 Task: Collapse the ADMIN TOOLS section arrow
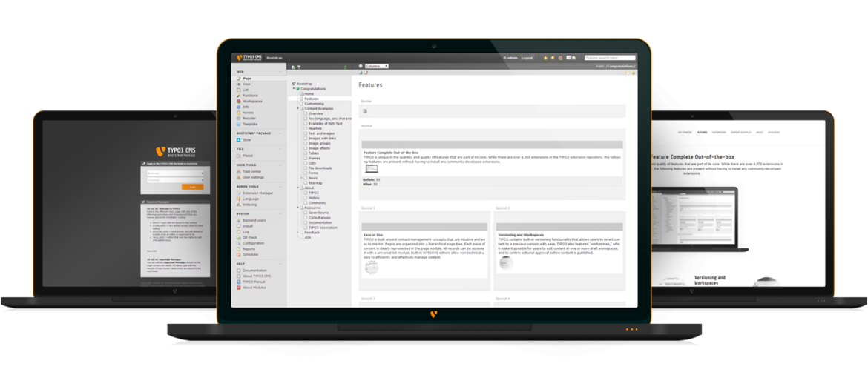(x=280, y=187)
